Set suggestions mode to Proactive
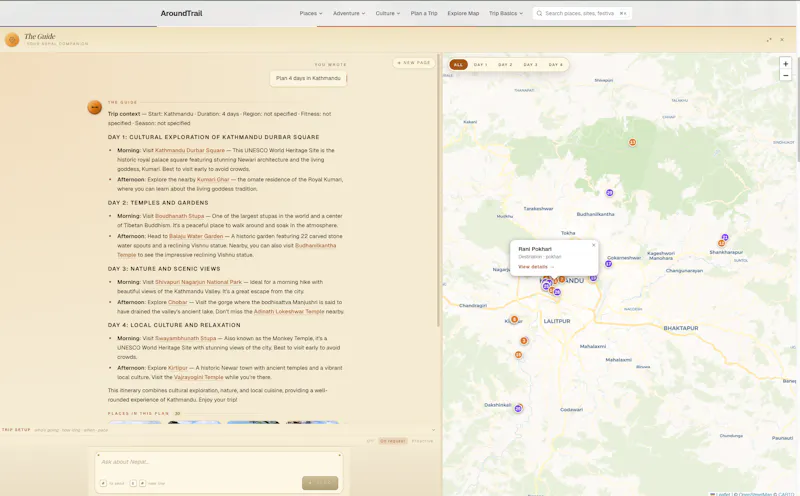This screenshot has height=496, width=800. pyautogui.click(x=422, y=441)
